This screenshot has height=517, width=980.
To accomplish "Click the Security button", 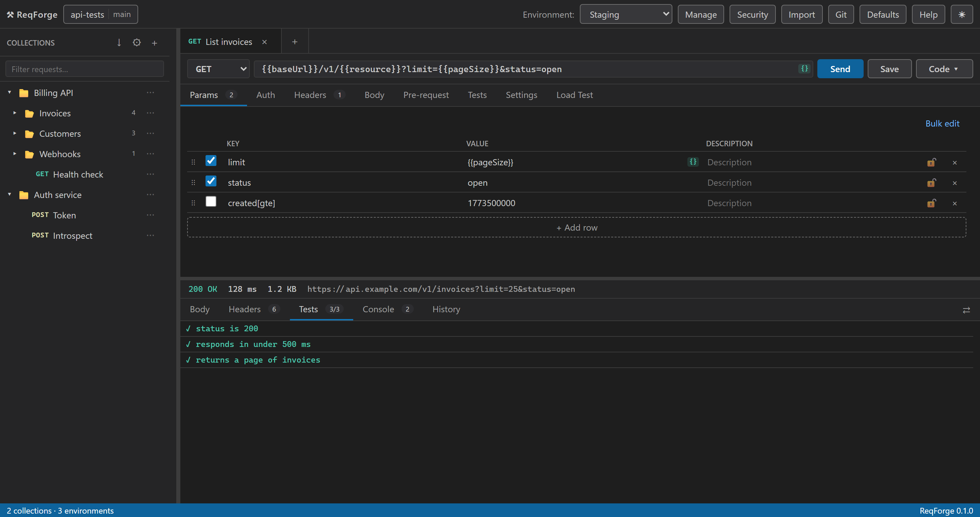I will pyautogui.click(x=752, y=14).
